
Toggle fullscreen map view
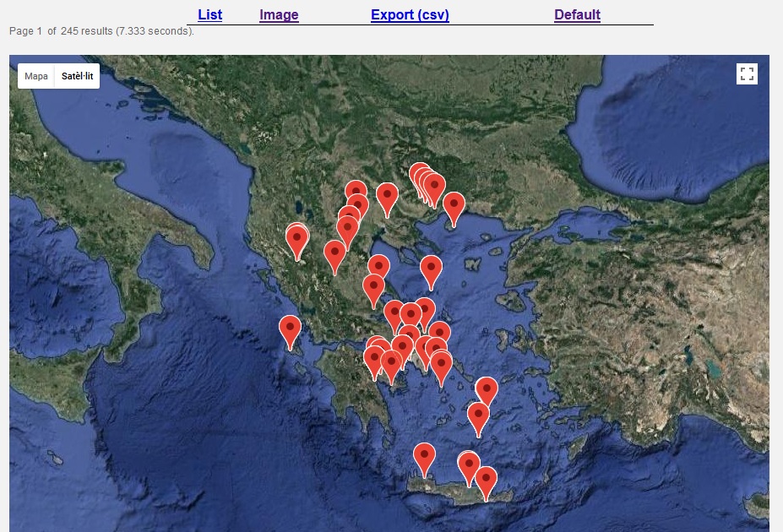[x=747, y=73]
